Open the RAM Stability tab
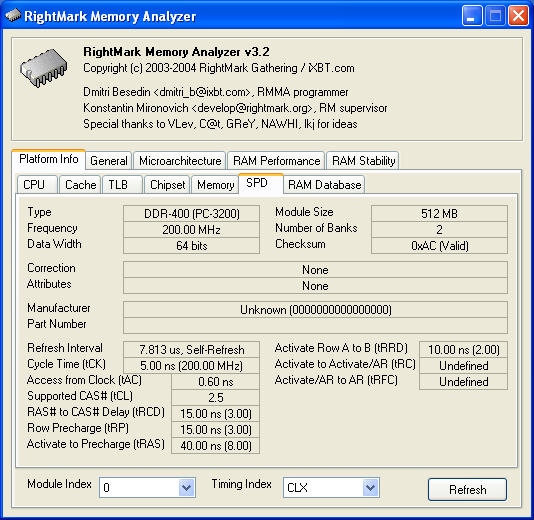Screen dimensions: 534x520 [x=363, y=161]
